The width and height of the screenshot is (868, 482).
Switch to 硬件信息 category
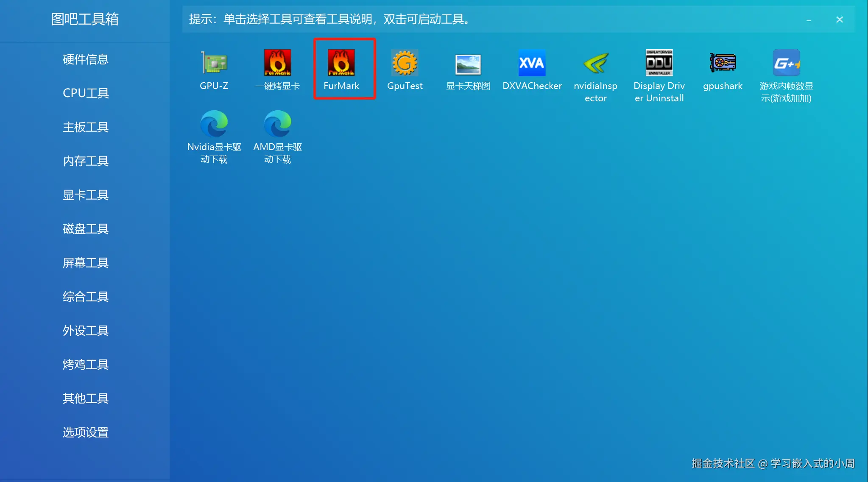pos(86,59)
